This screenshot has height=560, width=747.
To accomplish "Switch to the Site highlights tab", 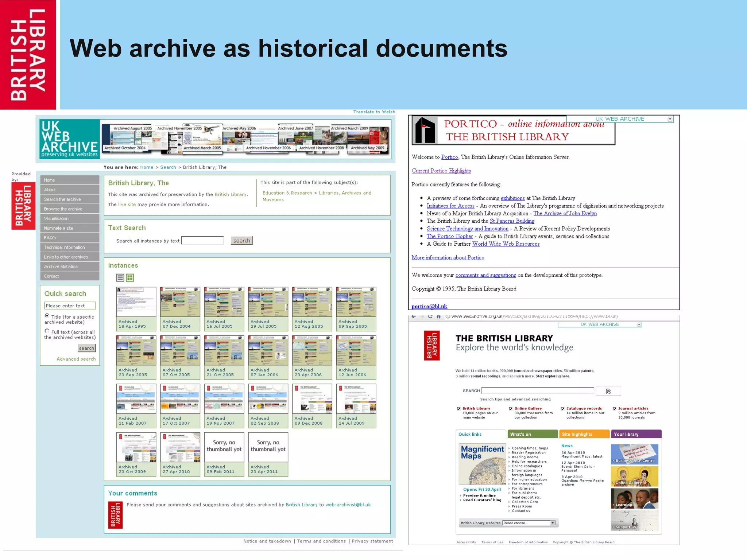I will tap(584, 434).
